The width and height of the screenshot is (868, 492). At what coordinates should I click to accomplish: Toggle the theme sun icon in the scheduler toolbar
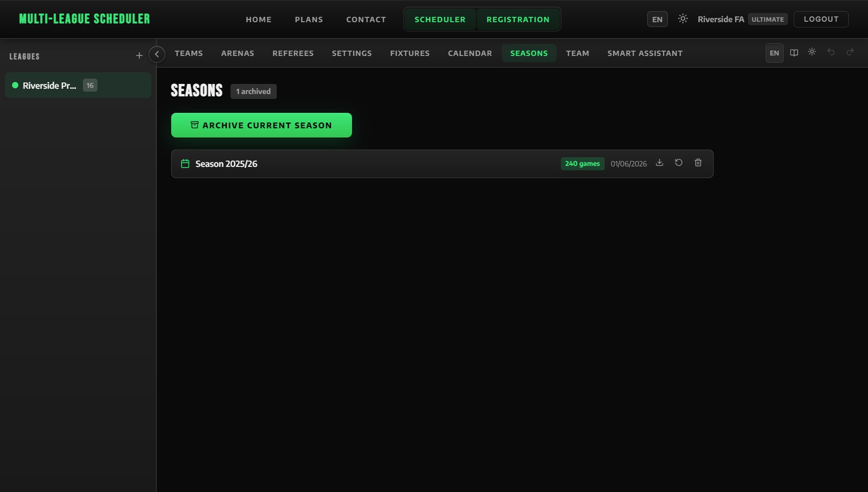pyautogui.click(x=812, y=52)
